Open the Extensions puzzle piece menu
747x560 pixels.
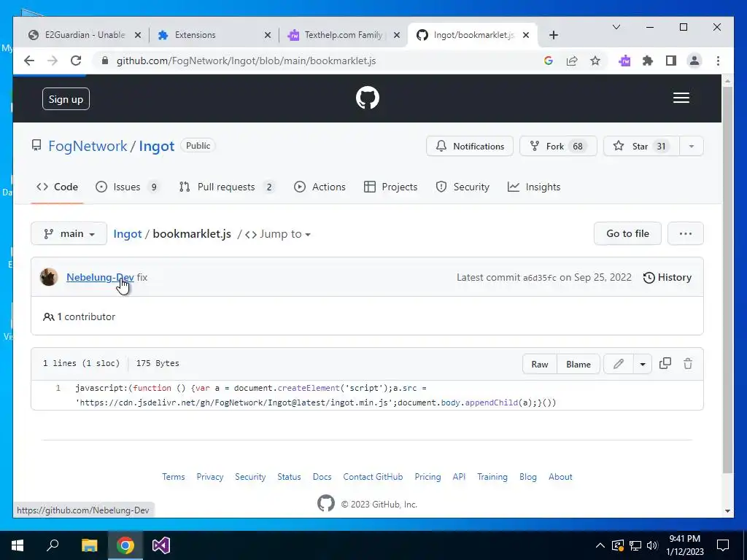[648, 61]
